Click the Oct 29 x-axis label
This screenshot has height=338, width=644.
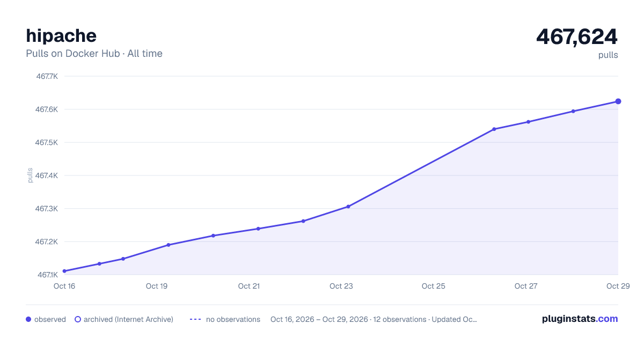(x=617, y=286)
